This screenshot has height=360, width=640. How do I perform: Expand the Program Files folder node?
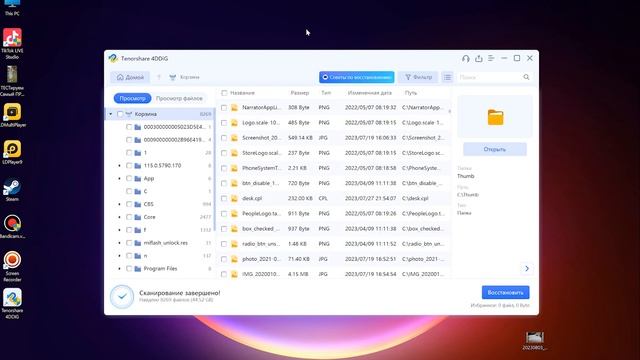[x=120, y=269]
